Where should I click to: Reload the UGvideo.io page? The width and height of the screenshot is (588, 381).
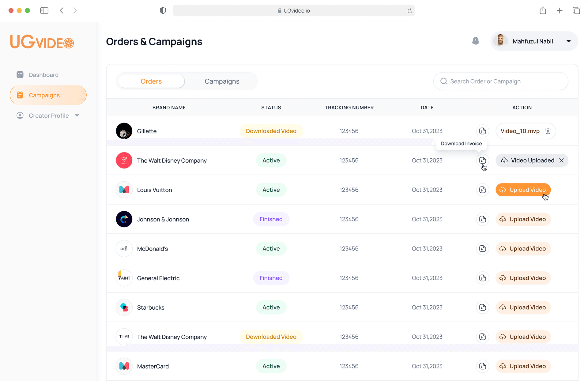click(410, 11)
